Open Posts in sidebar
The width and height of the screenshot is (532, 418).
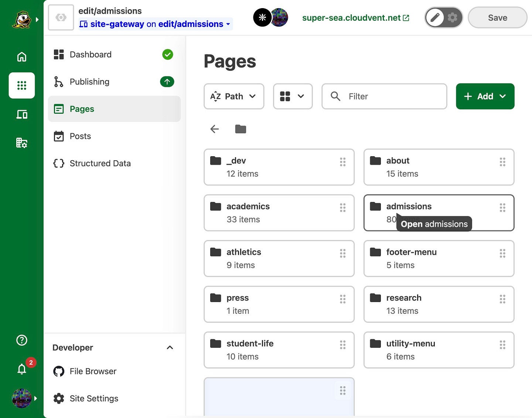pyautogui.click(x=114, y=136)
